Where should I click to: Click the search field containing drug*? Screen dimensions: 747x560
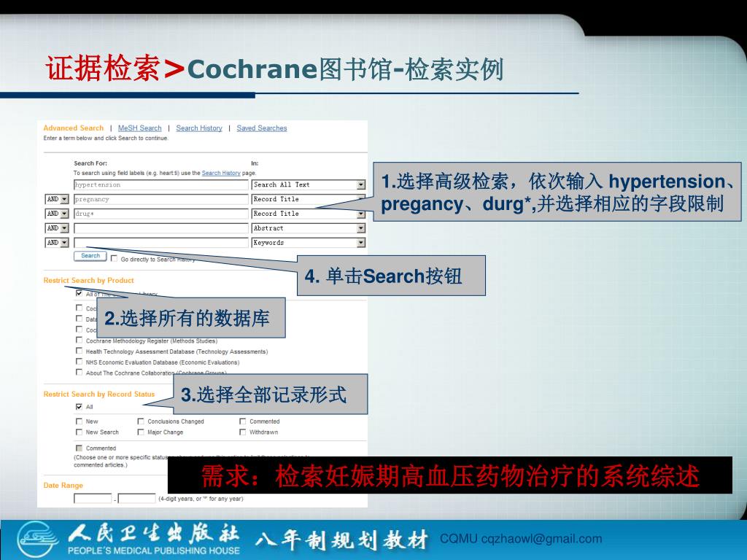pos(161,214)
